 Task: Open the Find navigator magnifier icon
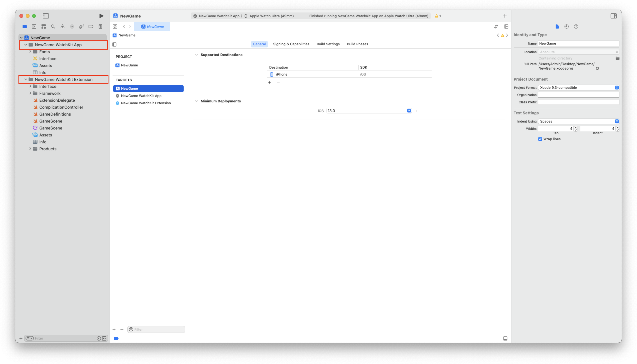click(x=53, y=26)
